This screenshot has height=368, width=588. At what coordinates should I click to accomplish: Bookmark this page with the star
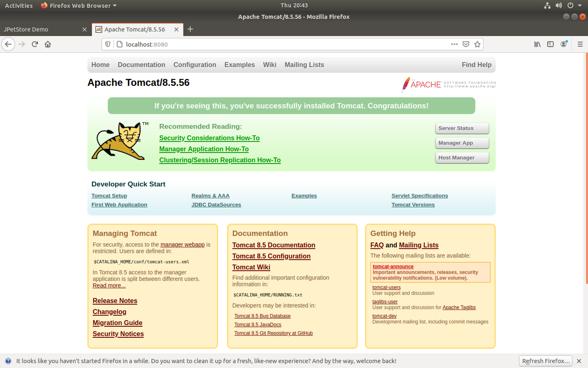[x=477, y=44]
